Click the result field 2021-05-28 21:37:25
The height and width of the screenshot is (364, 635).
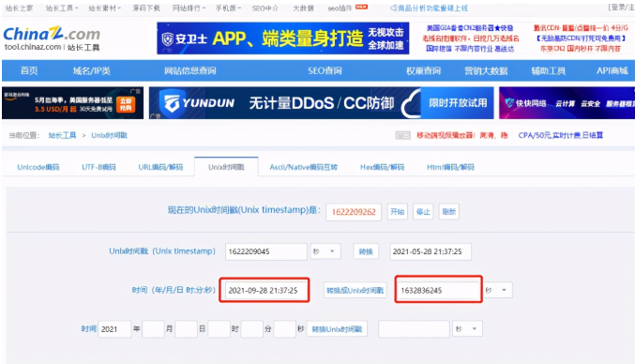[431, 251]
